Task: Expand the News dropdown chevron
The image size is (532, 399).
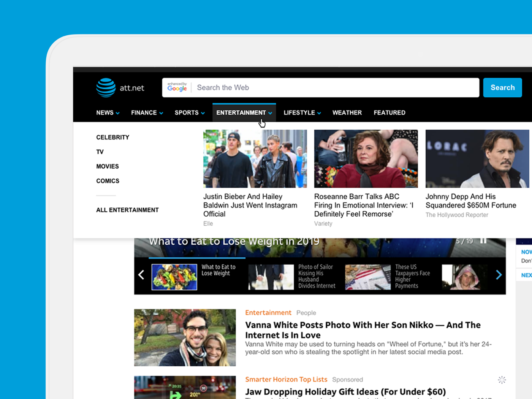Action: pyautogui.click(x=118, y=113)
